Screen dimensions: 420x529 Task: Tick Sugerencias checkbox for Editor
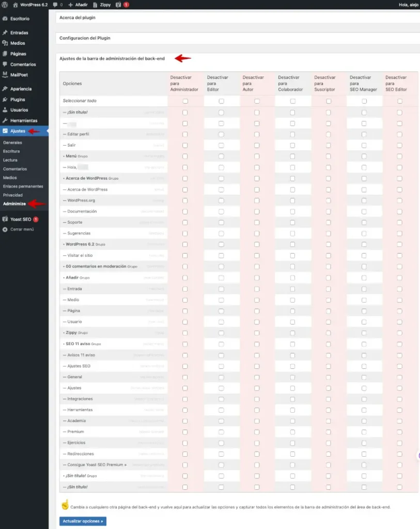(x=221, y=234)
